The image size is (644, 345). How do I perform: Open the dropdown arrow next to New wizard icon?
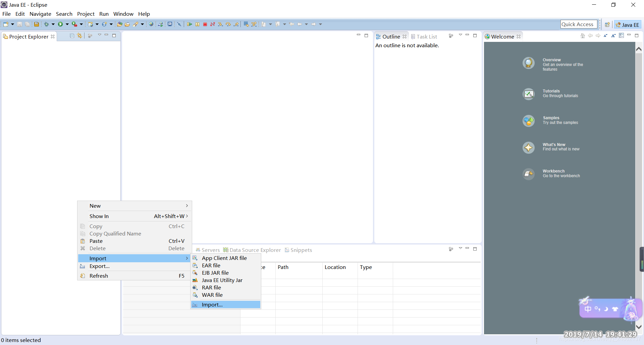click(12, 24)
